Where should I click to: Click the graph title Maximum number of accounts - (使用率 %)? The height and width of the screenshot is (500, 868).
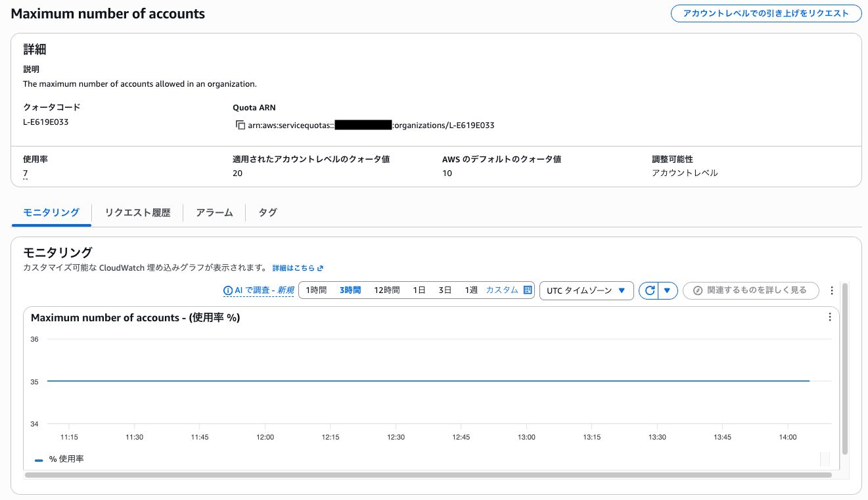point(135,318)
